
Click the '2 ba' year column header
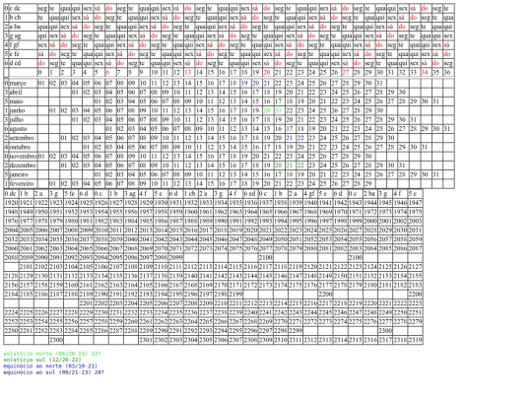pos(369,194)
